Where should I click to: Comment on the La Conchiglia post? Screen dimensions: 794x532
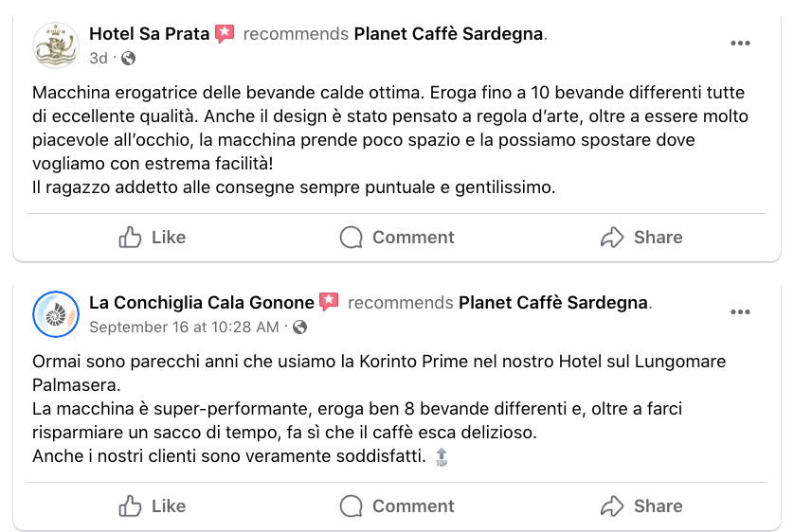pos(397,506)
